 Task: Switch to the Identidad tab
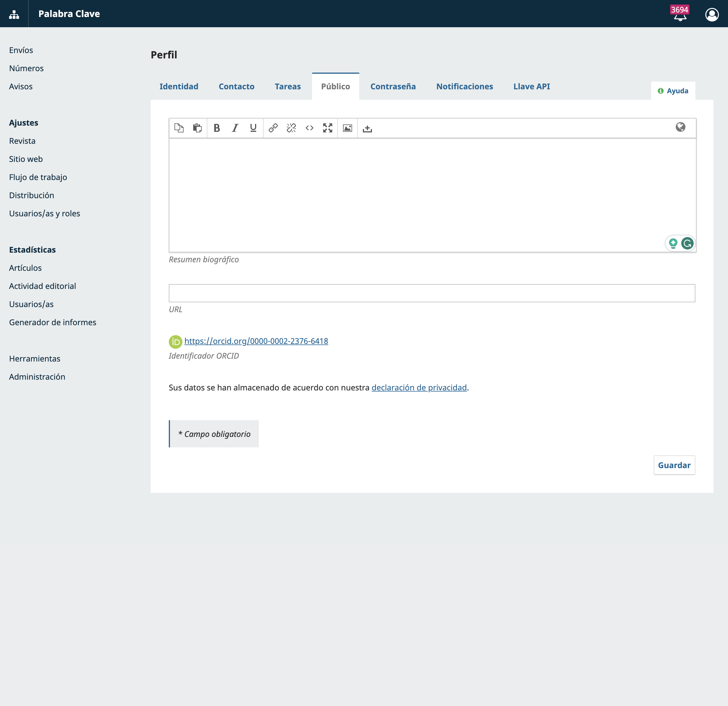[x=179, y=86]
